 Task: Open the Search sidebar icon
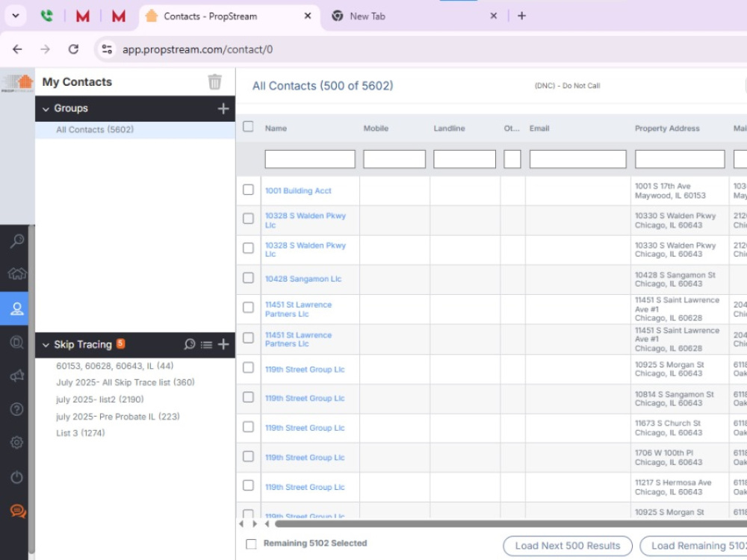pos(17,240)
